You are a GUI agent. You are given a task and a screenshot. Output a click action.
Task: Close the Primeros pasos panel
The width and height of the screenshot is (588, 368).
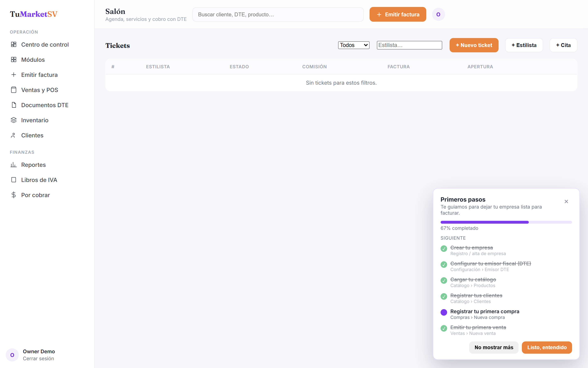pos(566,202)
